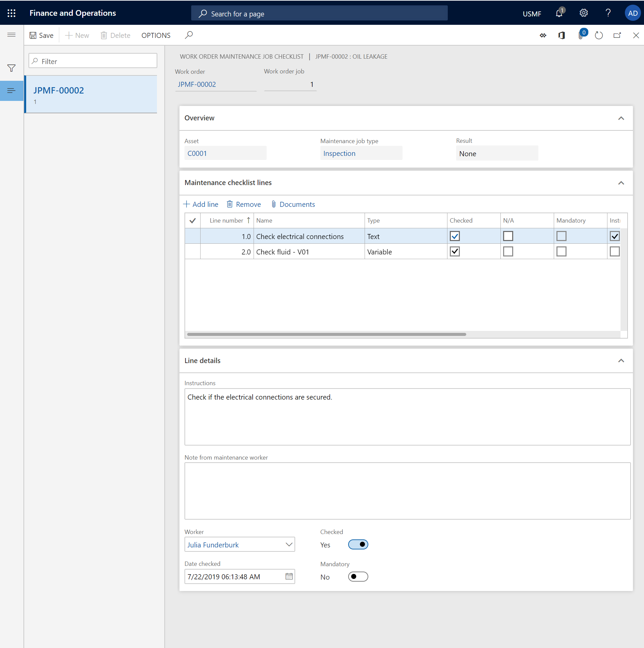Open the OPTIONS menu item
The height and width of the screenshot is (648, 644).
(156, 36)
